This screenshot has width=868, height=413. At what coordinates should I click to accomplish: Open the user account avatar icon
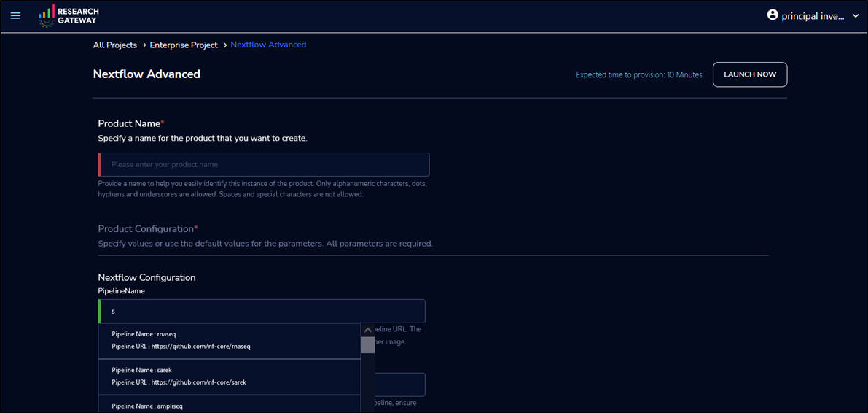tap(773, 15)
